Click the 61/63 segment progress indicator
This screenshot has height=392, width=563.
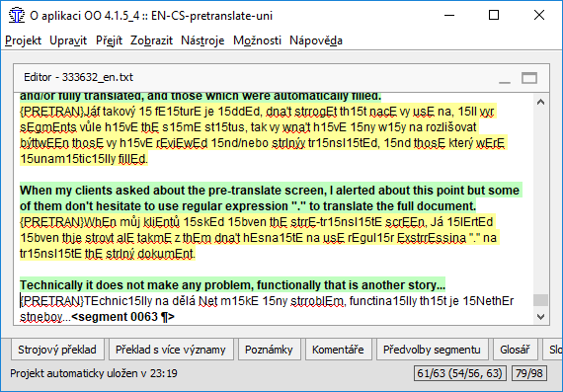point(460,373)
